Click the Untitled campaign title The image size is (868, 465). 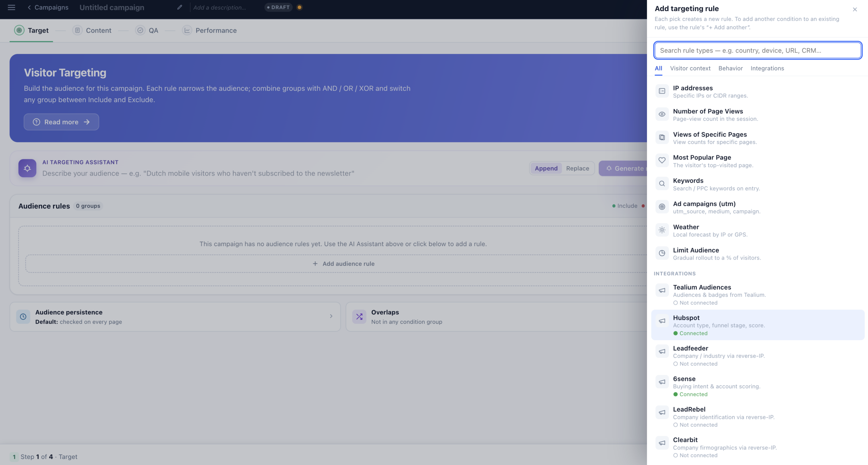coord(112,7)
